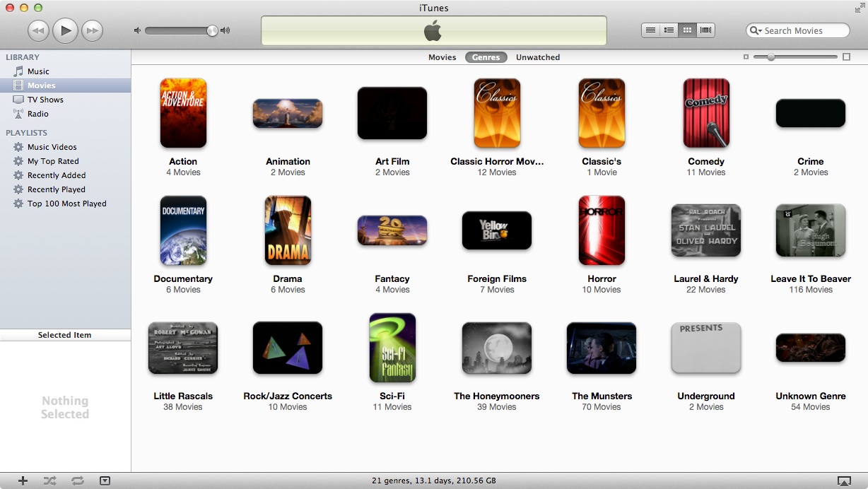868x489 pixels.
Task: Click the low-volume speaker icon
Action: [x=138, y=30]
